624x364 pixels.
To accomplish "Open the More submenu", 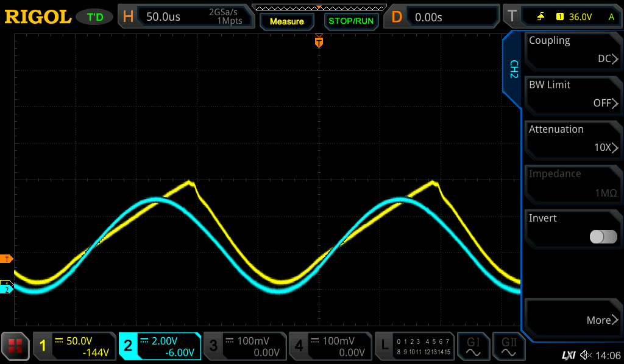I will 573,318.
